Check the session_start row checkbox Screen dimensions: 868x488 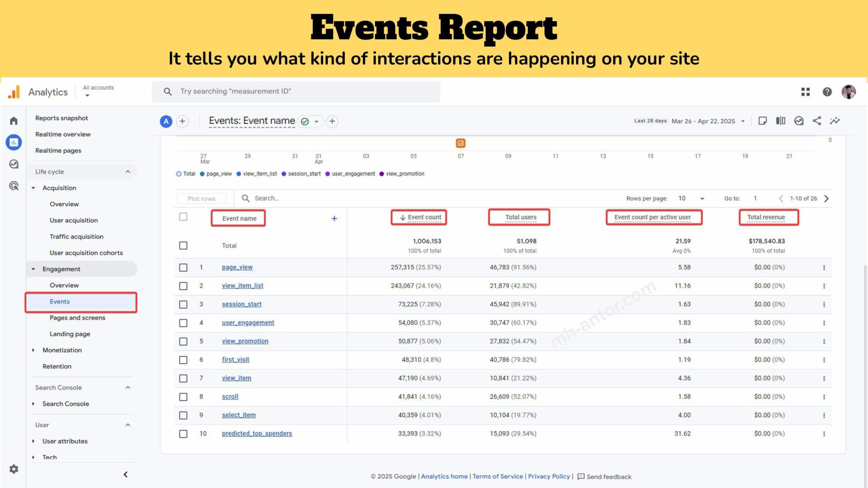pyautogui.click(x=183, y=304)
